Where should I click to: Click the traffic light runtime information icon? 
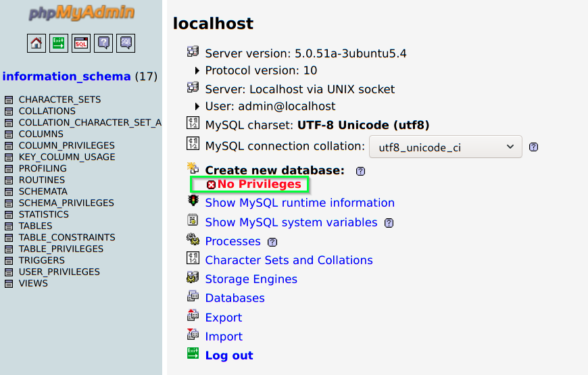pos(193,201)
